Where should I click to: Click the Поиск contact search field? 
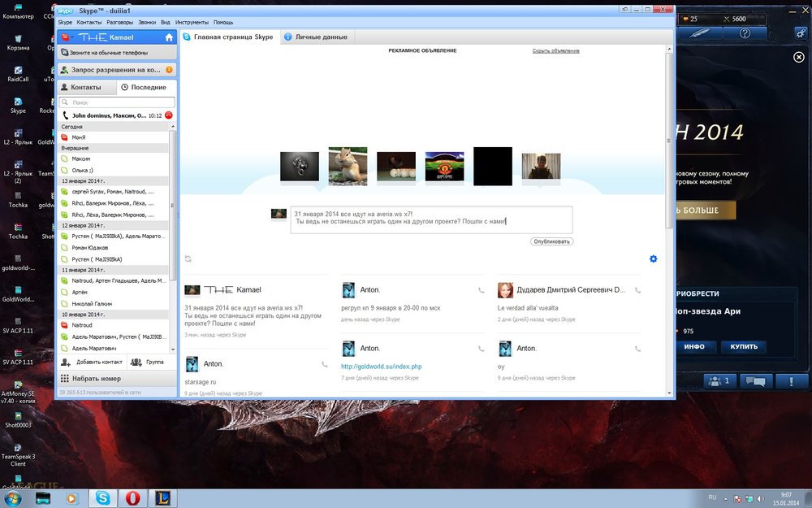[x=118, y=102]
